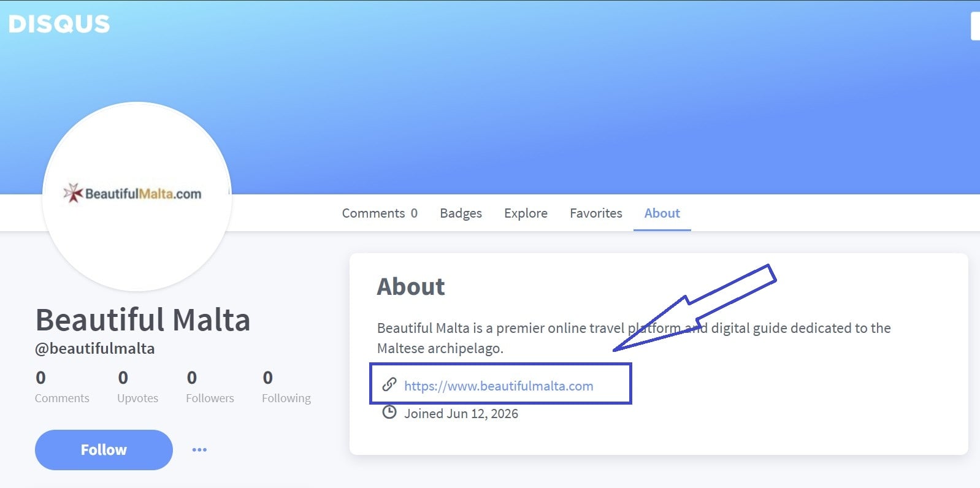Screen dimensions: 980x488
Task: Select the About tab
Action: pos(662,213)
